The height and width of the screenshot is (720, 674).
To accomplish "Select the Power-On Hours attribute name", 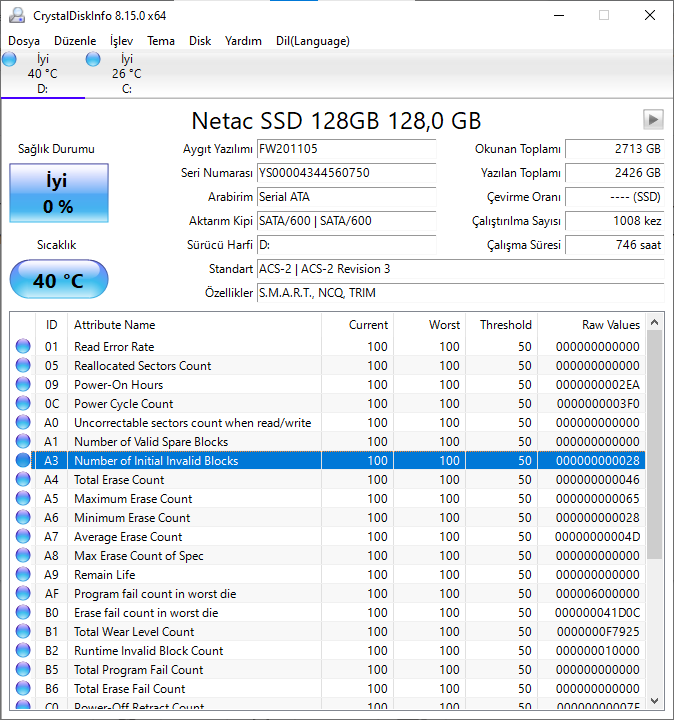I will (x=118, y=384).
